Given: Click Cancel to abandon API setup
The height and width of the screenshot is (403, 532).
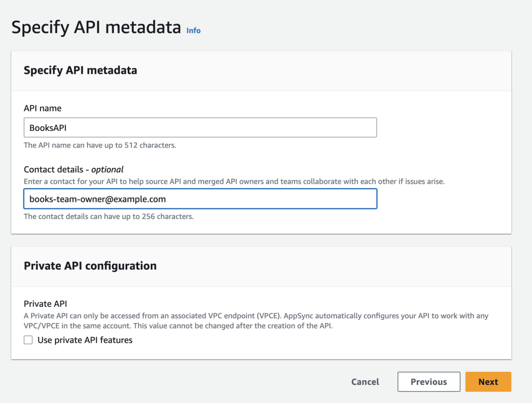Looking at the screenshot, I should [365, 382].
